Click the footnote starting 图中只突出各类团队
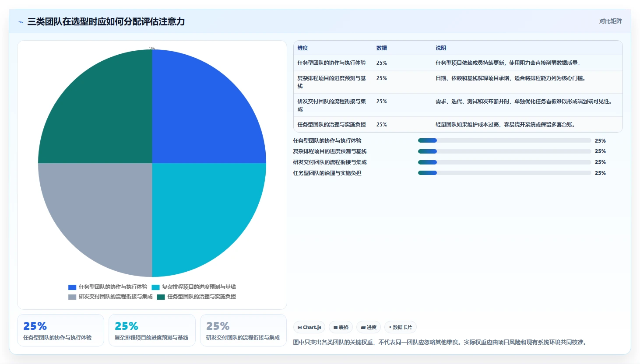640x364 pixels. [x=440, y=342]
